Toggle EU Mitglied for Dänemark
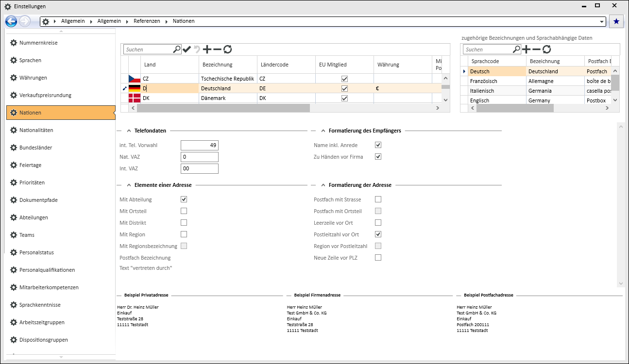This screenshot has width=629, height=364. (x=345, y=98)
